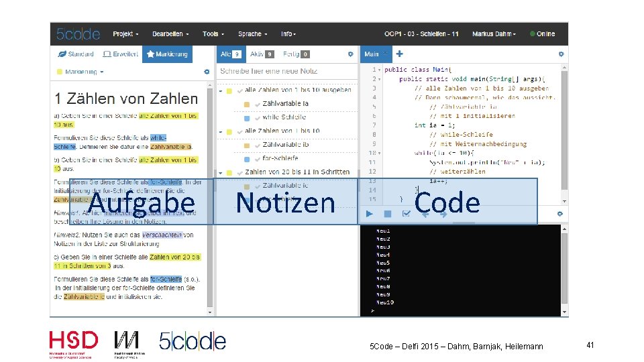Image resolution: width=644 pixels, height=362 pixels.
Task: Click yellow swatch of the 'ausgeben' note
Action: 229,90
